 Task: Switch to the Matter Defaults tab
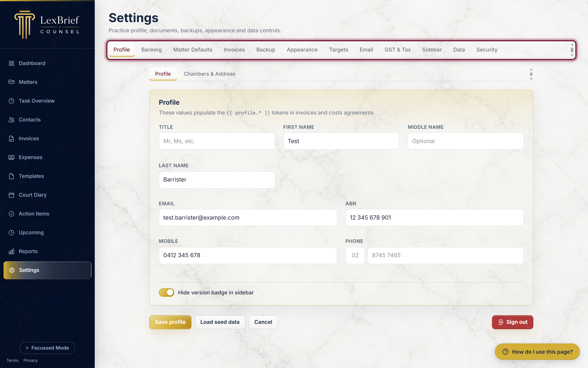[193, 50]
